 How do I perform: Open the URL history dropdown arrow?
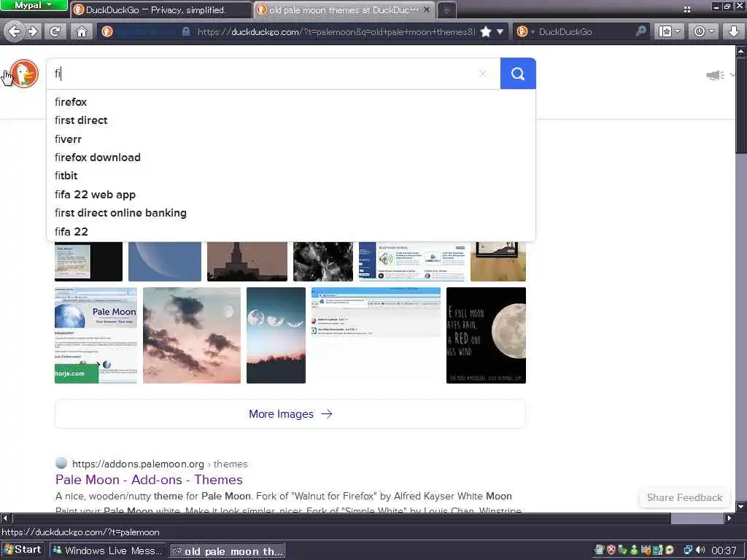[x=500, y=32]
